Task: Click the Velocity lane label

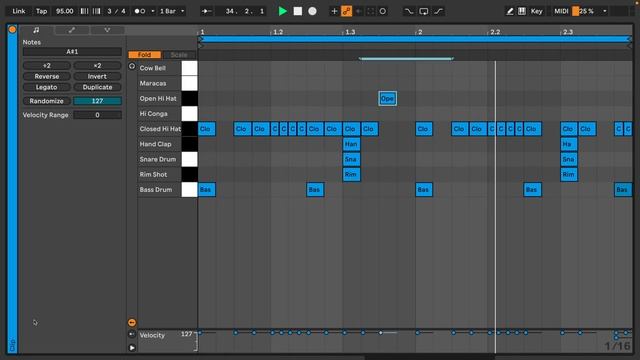Action: (x=152, y=335)
